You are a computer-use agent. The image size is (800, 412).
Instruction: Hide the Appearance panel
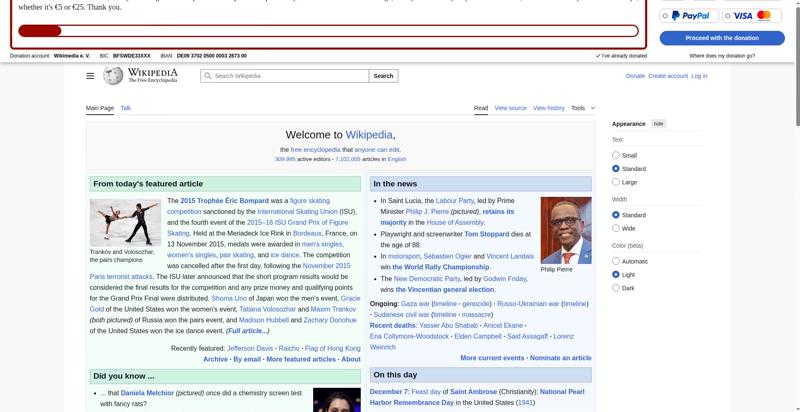pyautogui.click(x=658, y=124)
